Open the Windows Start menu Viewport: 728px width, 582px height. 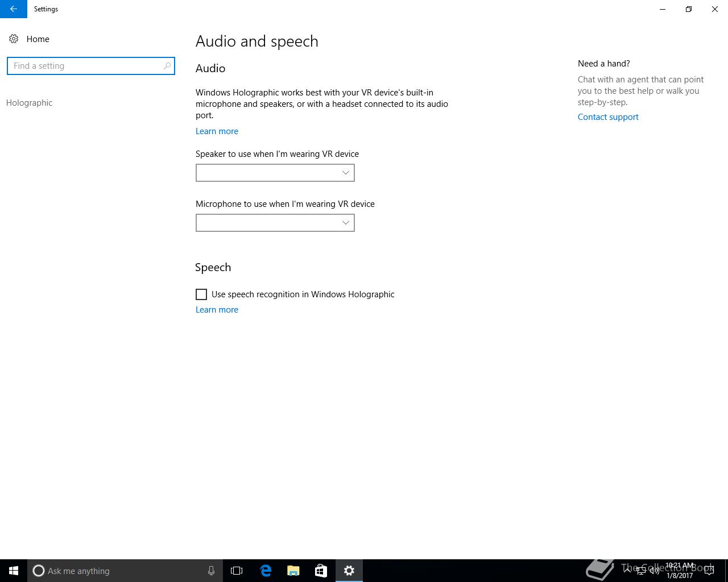pyautogui.click(x=14, y=571)
